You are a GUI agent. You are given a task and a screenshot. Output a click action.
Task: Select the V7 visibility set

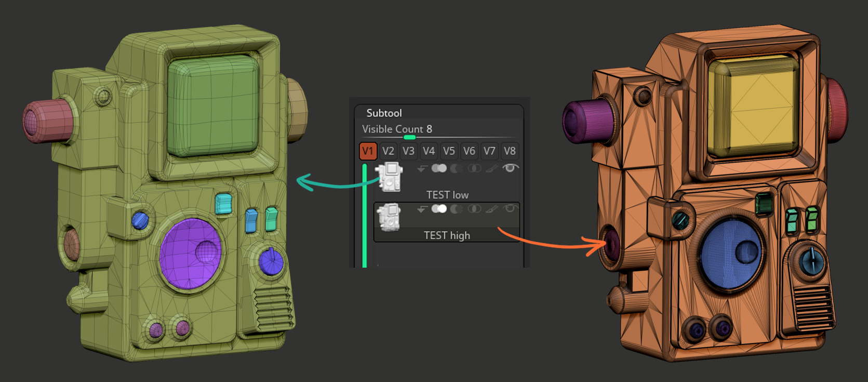489,151
